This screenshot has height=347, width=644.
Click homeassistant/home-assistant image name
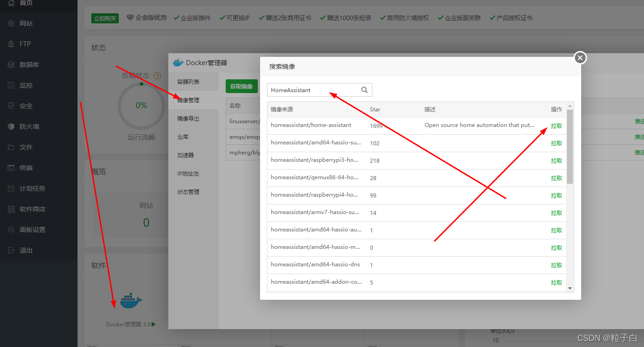(311, 125)
